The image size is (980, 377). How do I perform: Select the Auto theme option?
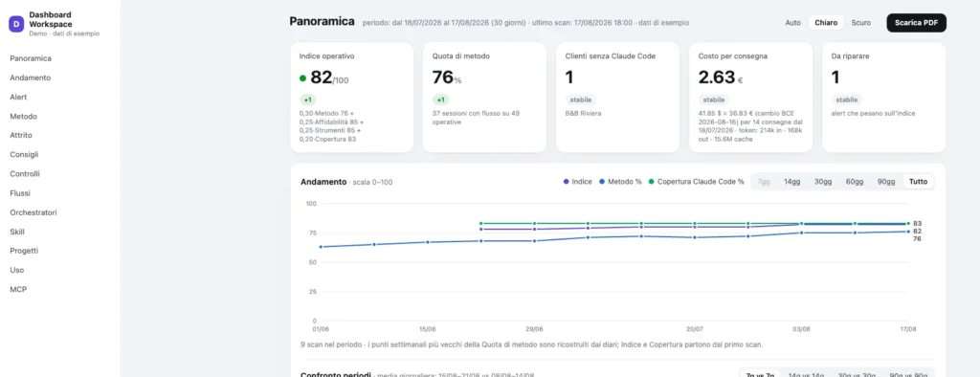click(792, 23)
